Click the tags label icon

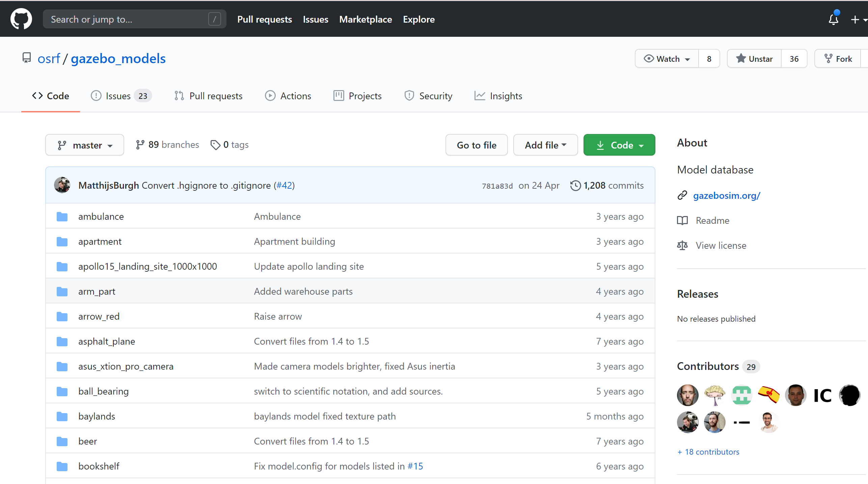pos(215,145)
